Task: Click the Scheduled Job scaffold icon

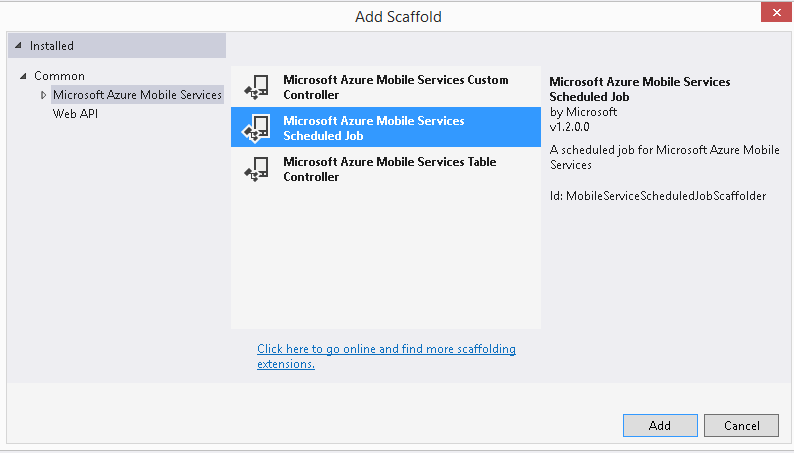Action: tap(256, 128)
